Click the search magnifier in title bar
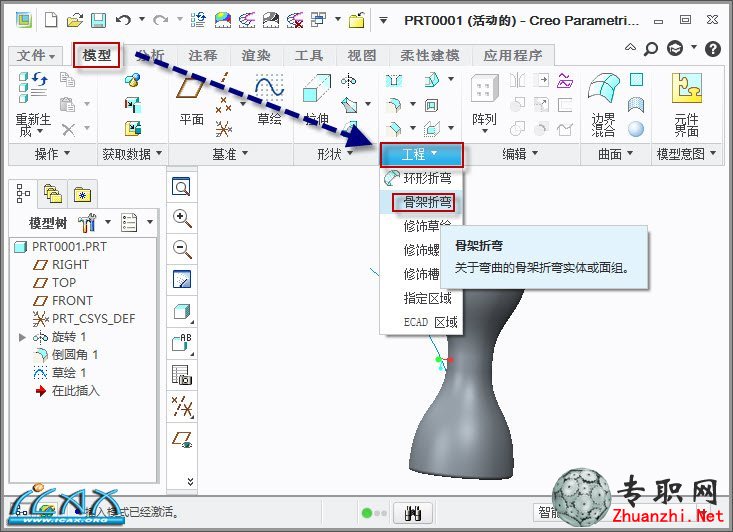 (651, 49)
